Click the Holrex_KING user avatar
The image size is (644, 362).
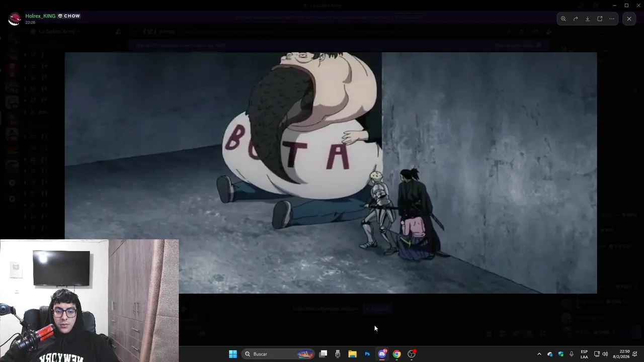pos(15,19)
